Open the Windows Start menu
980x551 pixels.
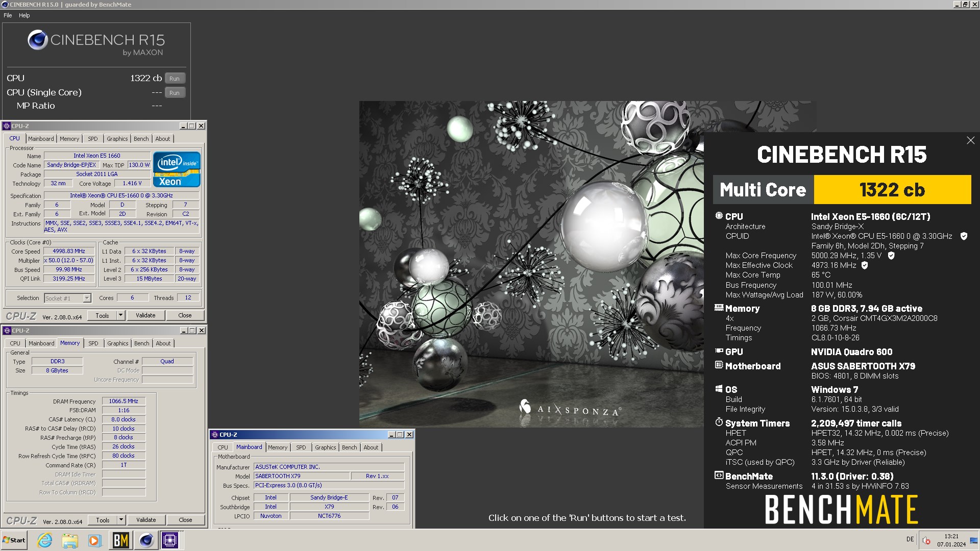(x=14, y=540)
